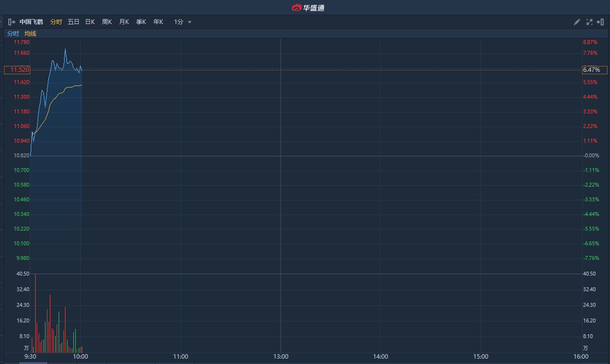The width and height of the screenshot is (610, 364).
Task: Click the 华盛通 logo in the title bar
Action: (308, 7)
